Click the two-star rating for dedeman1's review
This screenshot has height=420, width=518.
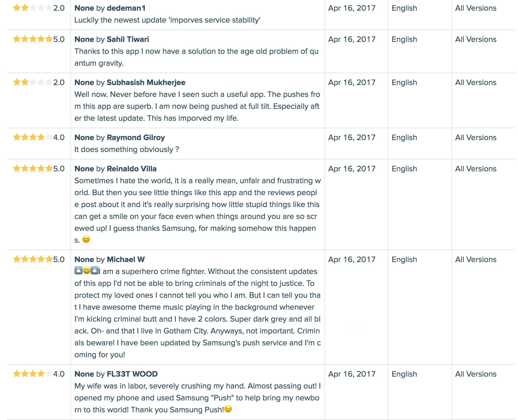coord(32,8)
